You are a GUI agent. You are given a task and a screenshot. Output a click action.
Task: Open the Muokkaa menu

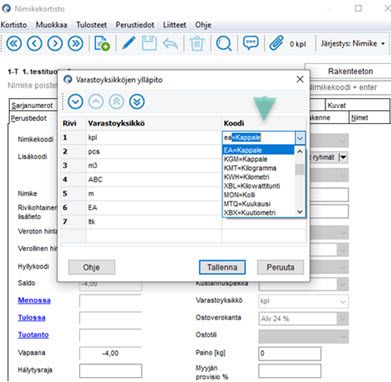pos(51,25)
